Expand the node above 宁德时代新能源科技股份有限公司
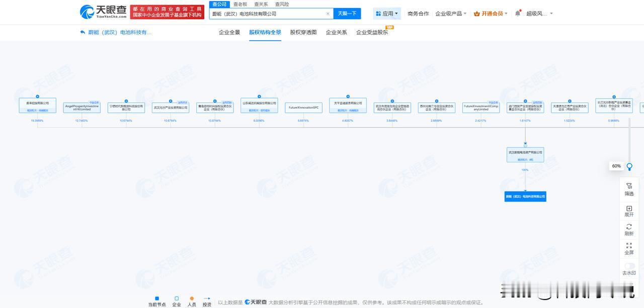This screenshot has height=308, width=644. pos(126,101)
